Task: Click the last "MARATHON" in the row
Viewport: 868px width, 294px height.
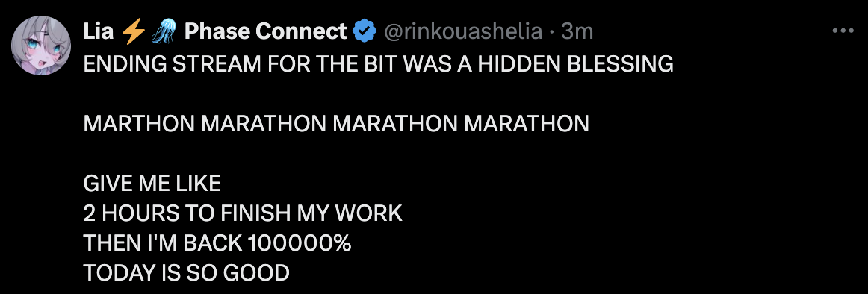Action: [527, 125]
